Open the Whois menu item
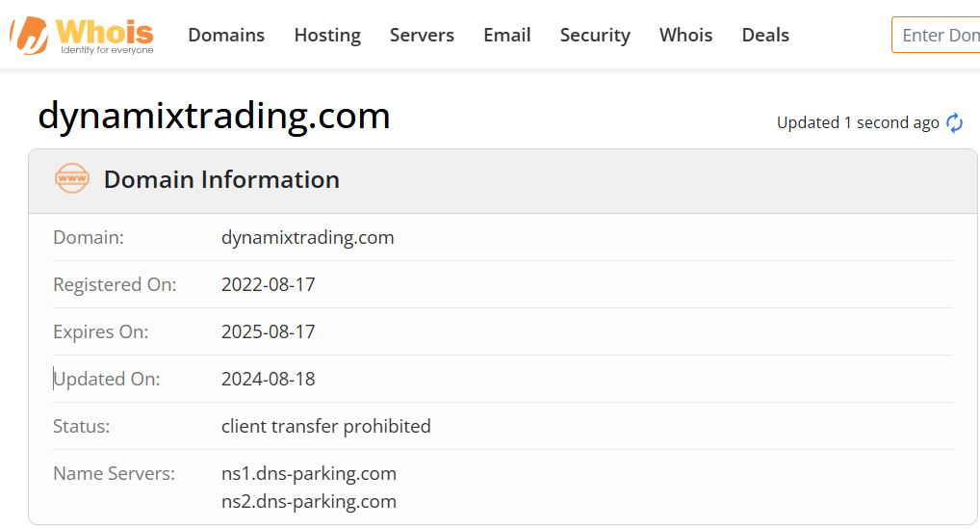 pyautogui.click(x=685, y=35)
